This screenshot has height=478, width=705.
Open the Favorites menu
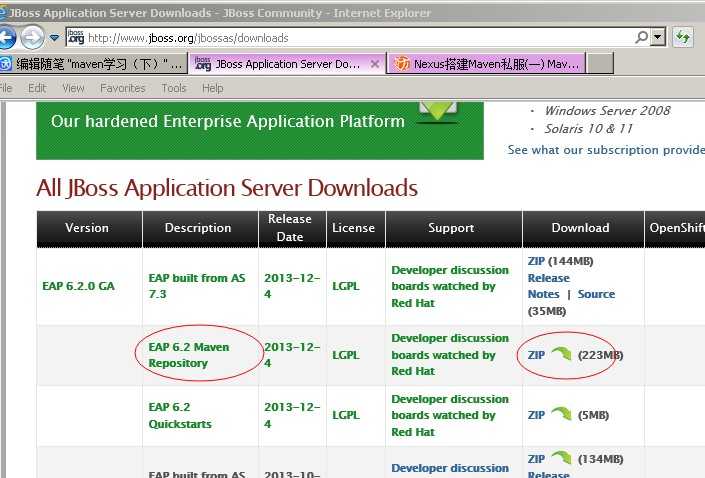[123, 88]
